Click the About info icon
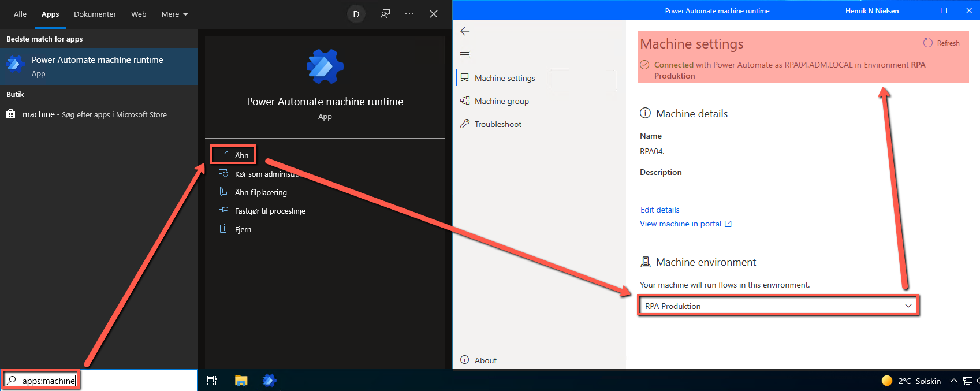 [x=465, y=360]
